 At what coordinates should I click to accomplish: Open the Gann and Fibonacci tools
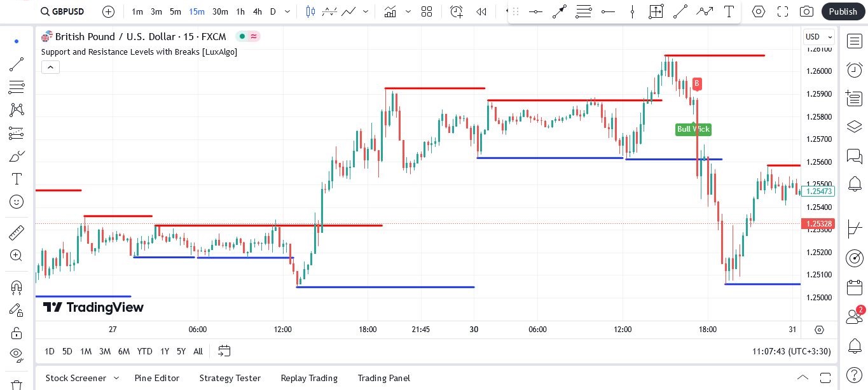point(17,87)
